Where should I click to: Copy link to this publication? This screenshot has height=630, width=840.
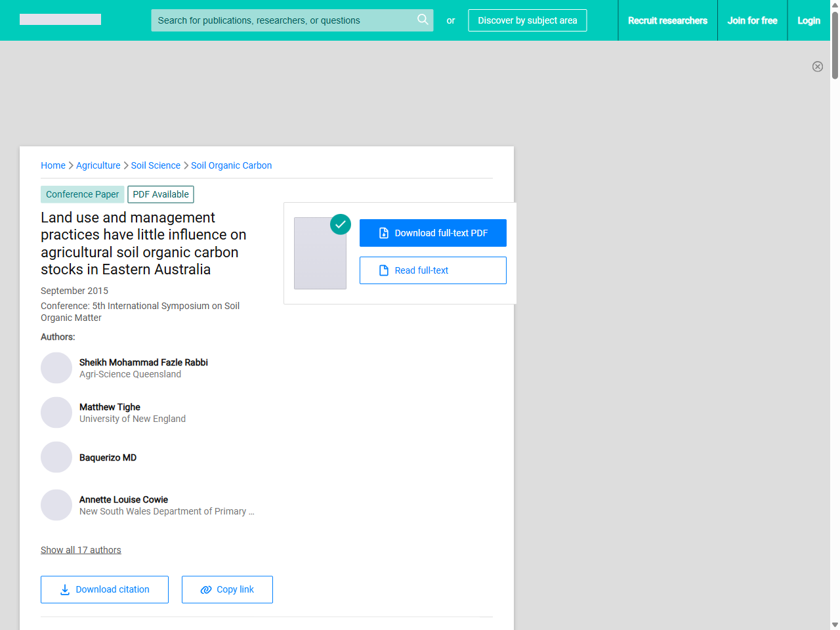tap(227, 589)
